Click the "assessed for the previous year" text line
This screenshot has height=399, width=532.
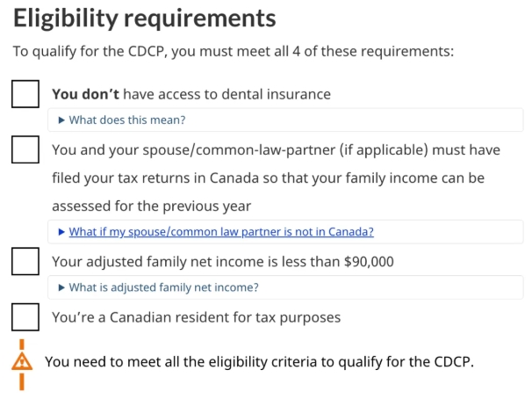click(x=151, y=206)
